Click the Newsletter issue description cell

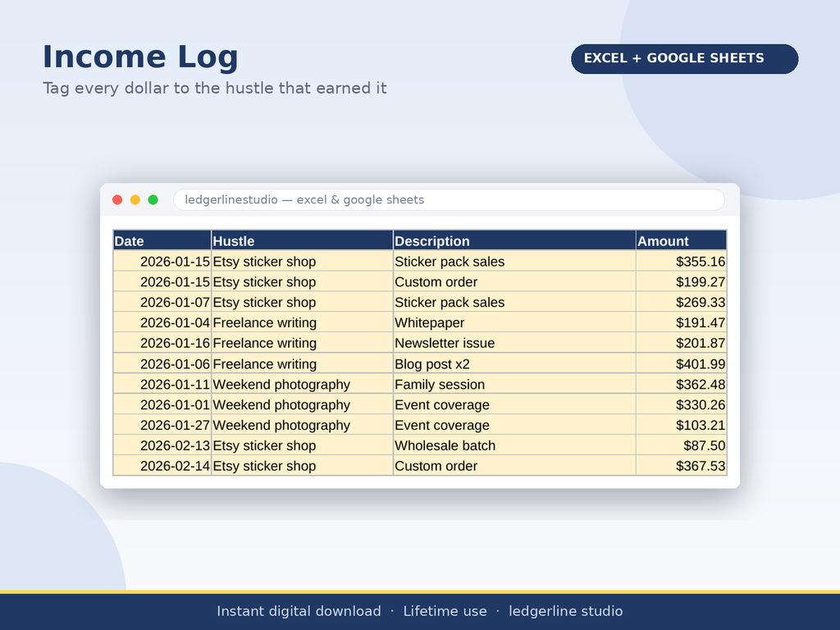(x=514, y=343)
